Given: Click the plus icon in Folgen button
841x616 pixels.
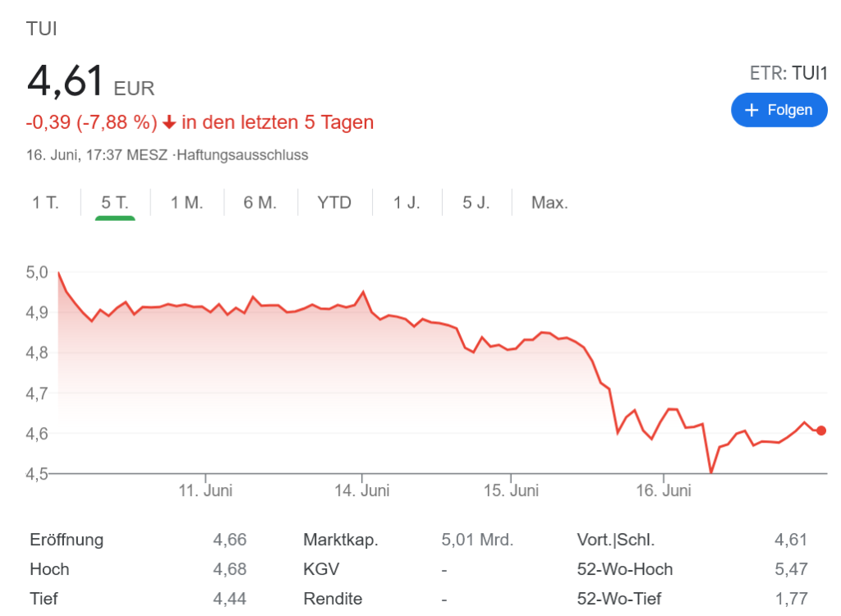Looking at the screenshot, I should coord(751,110).
